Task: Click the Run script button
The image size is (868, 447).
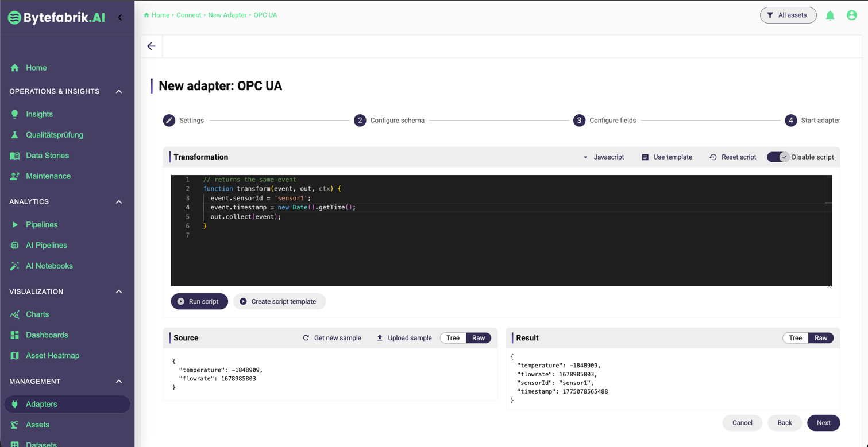Action: click(199, 301)
